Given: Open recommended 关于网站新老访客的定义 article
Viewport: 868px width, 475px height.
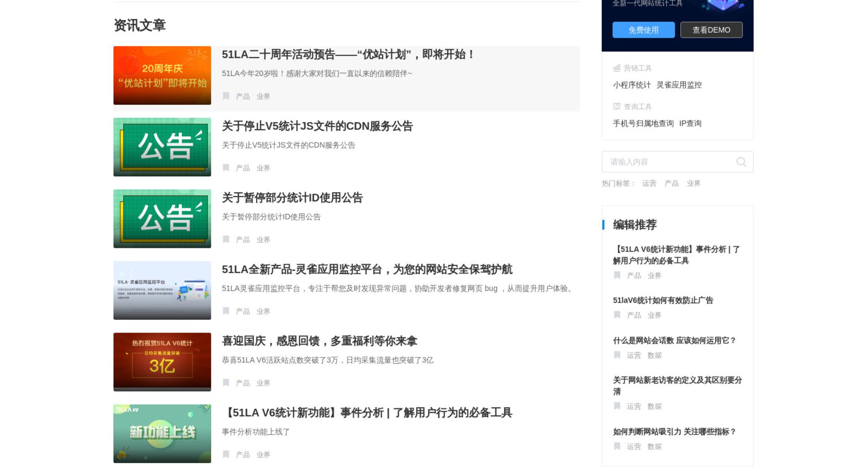Looking at the screenshot, I should click(x=677, y=385).
